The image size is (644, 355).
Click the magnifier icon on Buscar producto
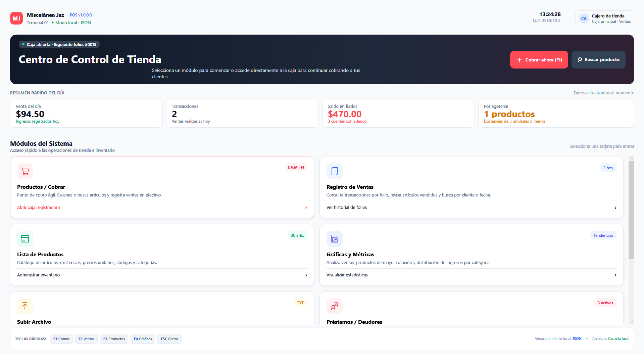coord(580,60)
